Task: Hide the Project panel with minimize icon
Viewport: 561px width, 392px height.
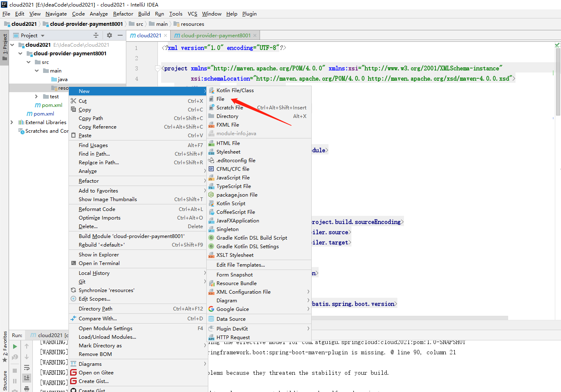Action: (x=120, y=35)
